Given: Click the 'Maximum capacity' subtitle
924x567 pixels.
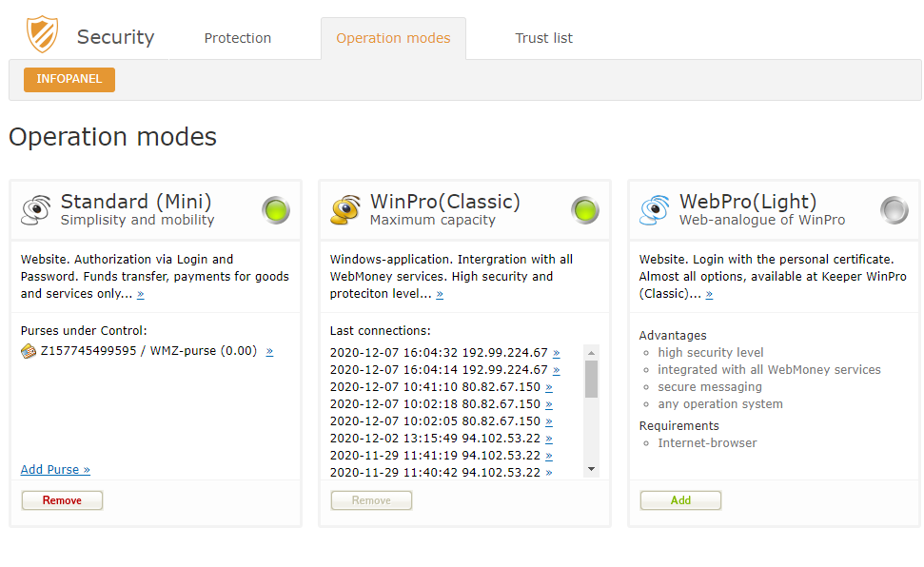Looking at the screenshot, I should [433, 220].
